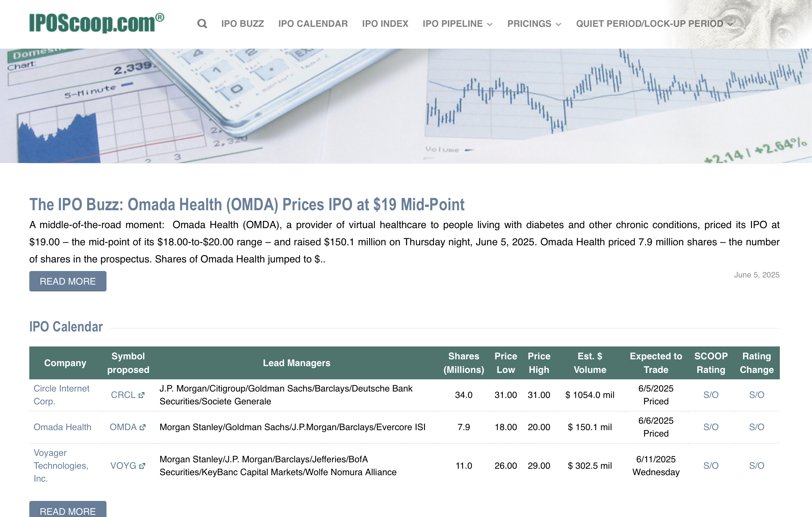Open Voyager Technologies, Inc. company link
The width and height of the screenshot is (812, 517).
[x=61, y=466]
